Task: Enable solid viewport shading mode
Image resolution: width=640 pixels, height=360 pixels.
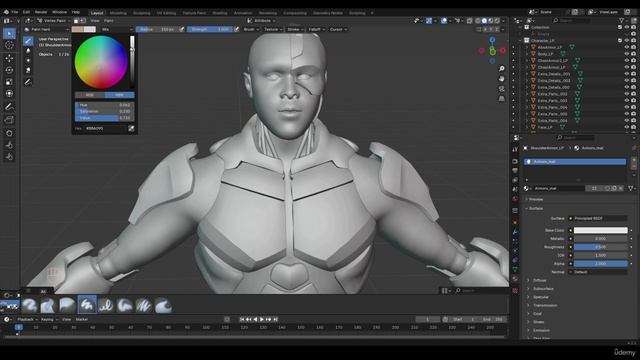Action: (484, 20)
